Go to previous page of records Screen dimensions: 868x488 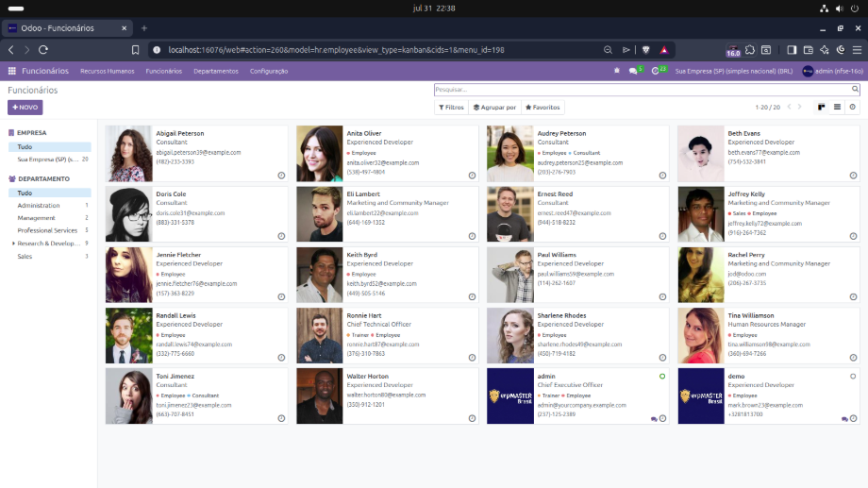coord(790,107)
